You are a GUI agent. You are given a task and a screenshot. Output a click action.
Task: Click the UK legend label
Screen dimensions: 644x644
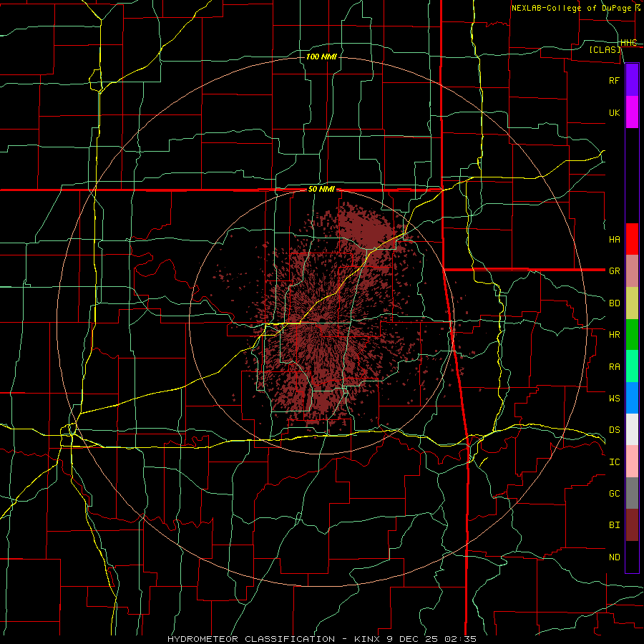614,112
